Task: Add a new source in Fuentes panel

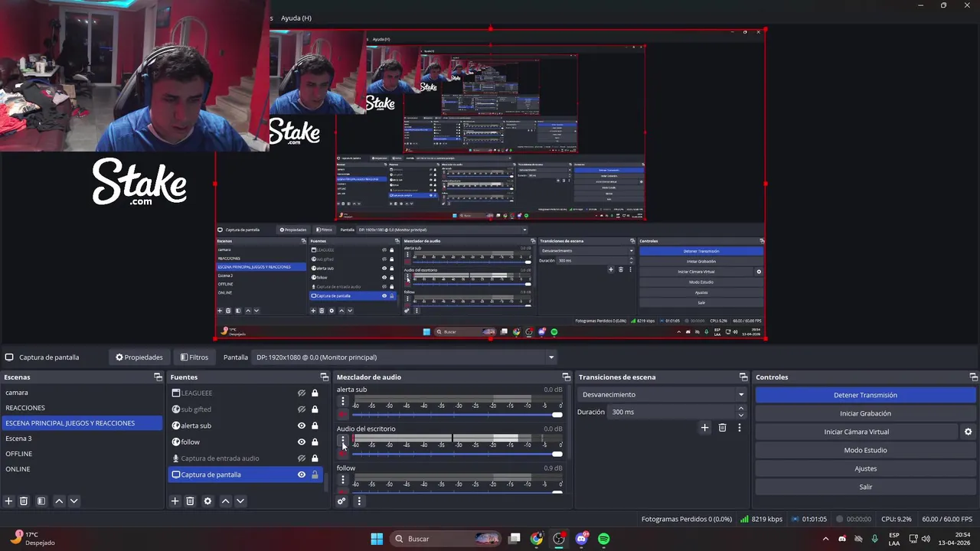Action: pos(175,501)
